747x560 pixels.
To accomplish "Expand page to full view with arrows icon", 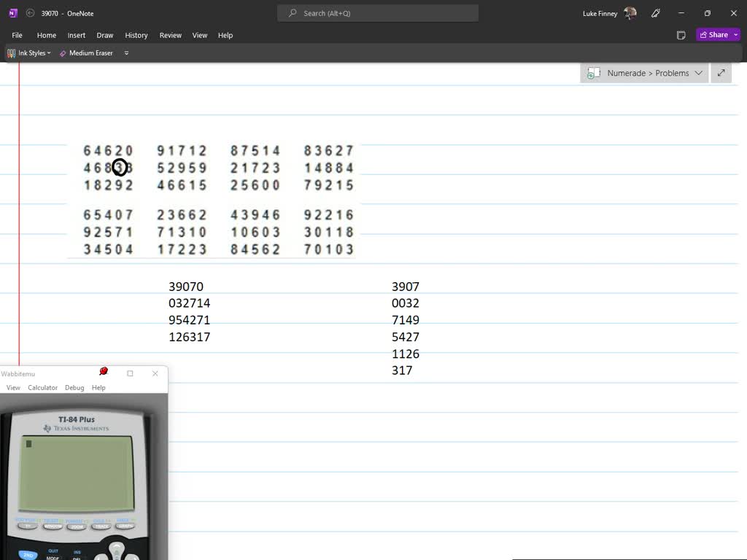I will point(721,73).
